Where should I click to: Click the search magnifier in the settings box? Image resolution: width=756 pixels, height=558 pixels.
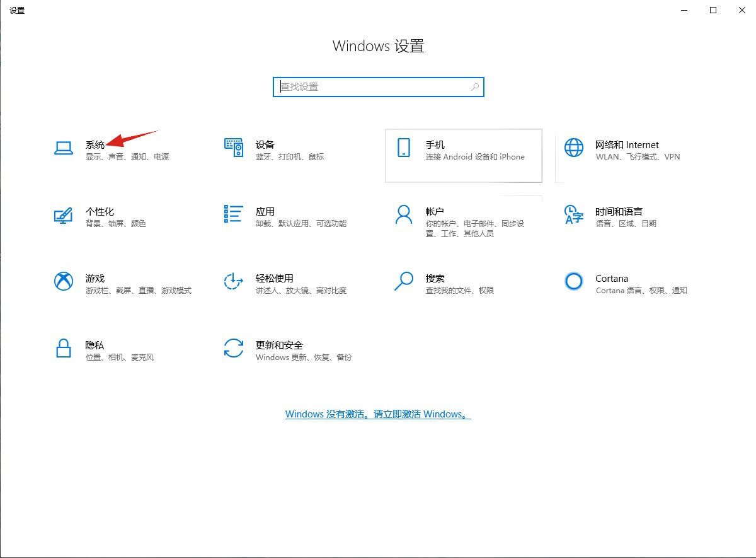point(474,87)
